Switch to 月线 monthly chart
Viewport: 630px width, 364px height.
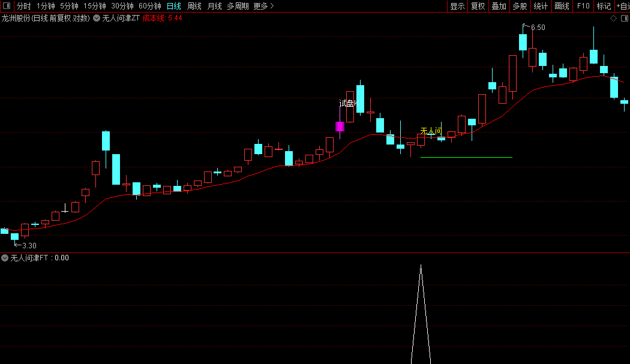tap(215, 6)
